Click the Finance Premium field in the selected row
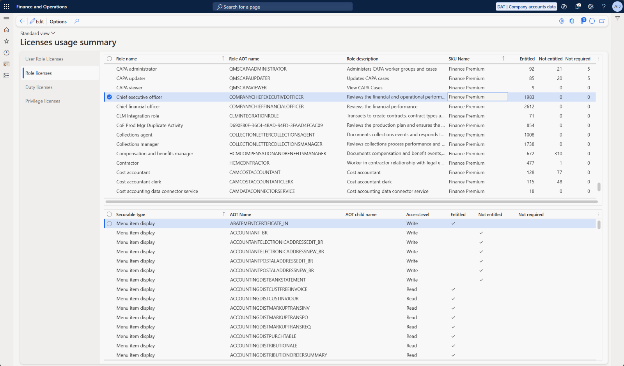 pos(477,97)
